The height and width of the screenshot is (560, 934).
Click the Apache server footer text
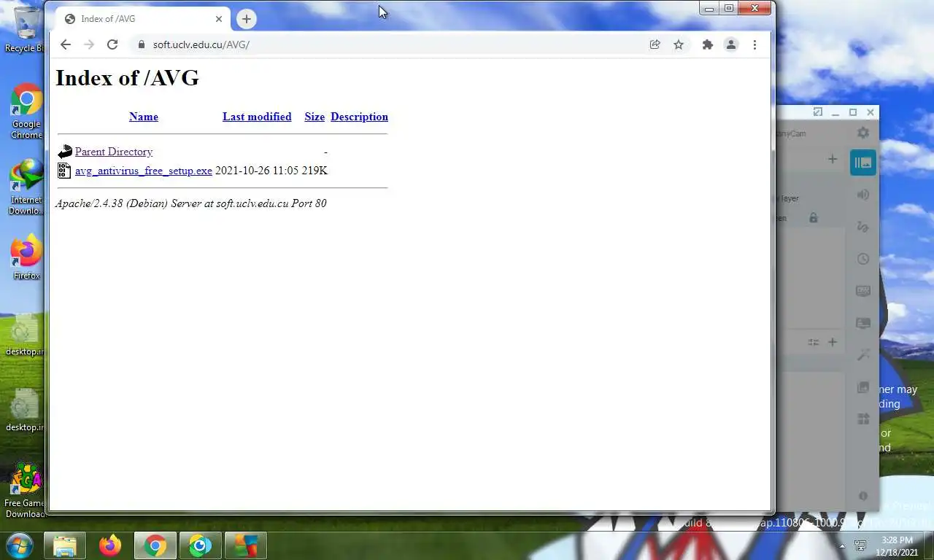point(191,203)
